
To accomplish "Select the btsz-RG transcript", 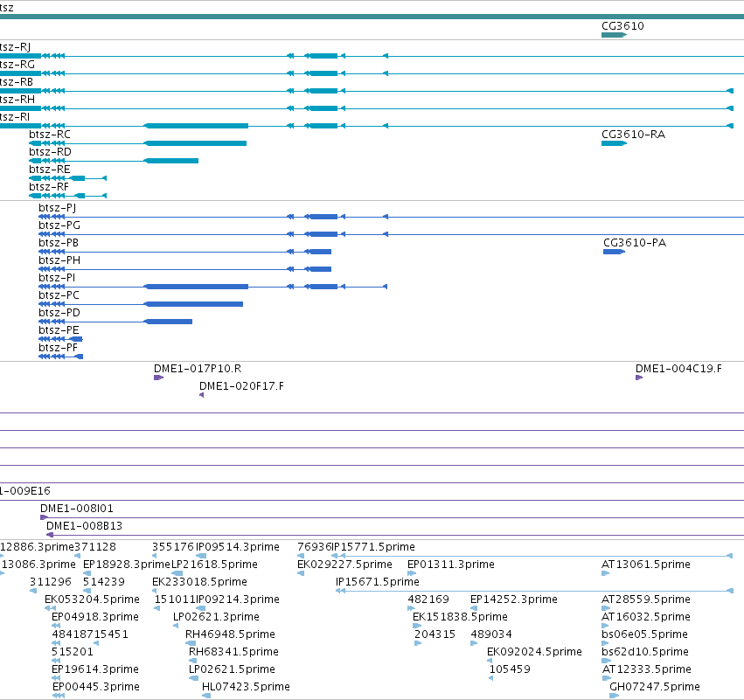I will (17, 65).
